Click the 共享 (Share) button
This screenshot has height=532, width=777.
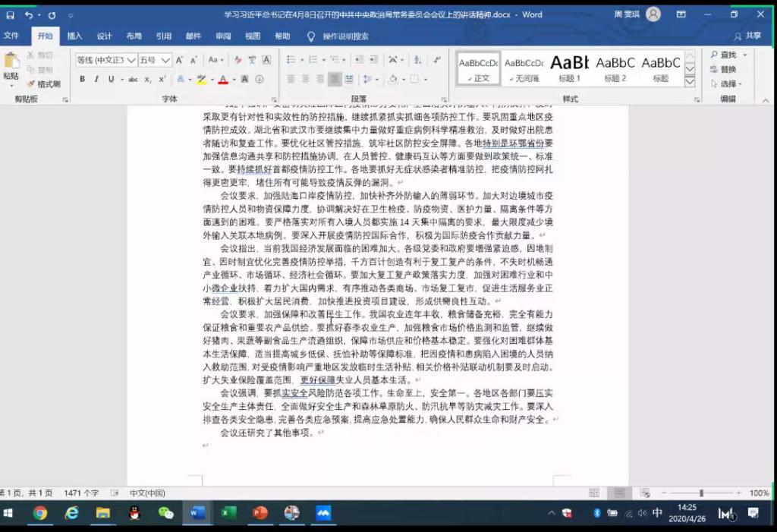point(748,36)
